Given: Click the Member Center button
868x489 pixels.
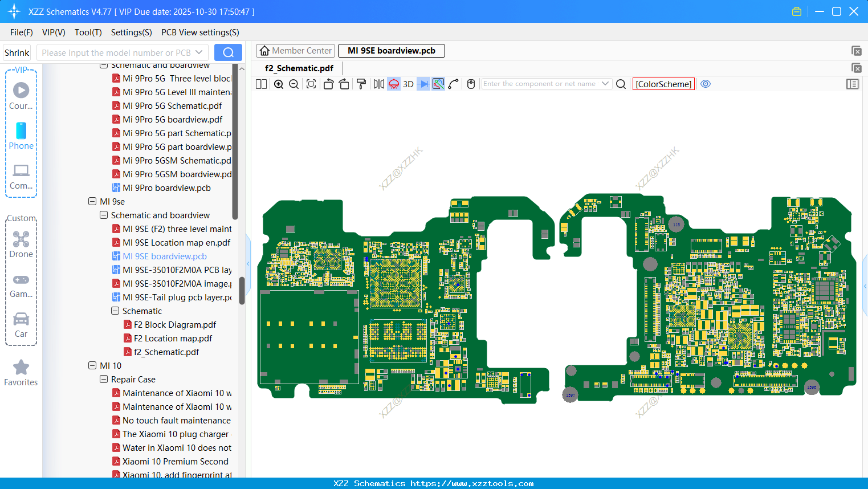Looking at the screenshot, I should [x=295, y=51].
